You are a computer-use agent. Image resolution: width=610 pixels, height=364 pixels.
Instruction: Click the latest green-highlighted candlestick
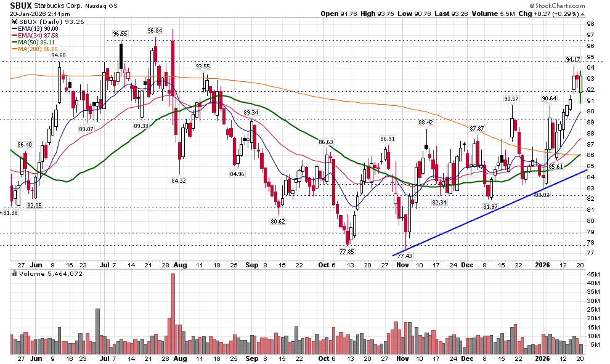click(581, 86)
